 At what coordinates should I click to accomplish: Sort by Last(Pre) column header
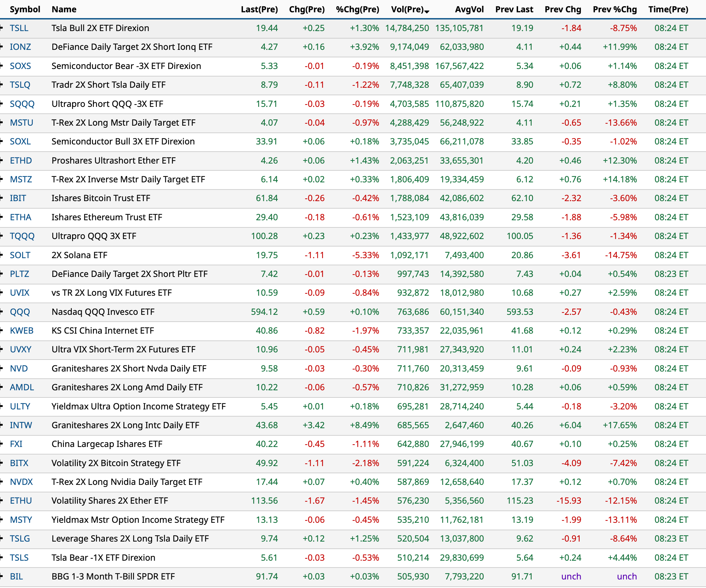tap(259, 9)
